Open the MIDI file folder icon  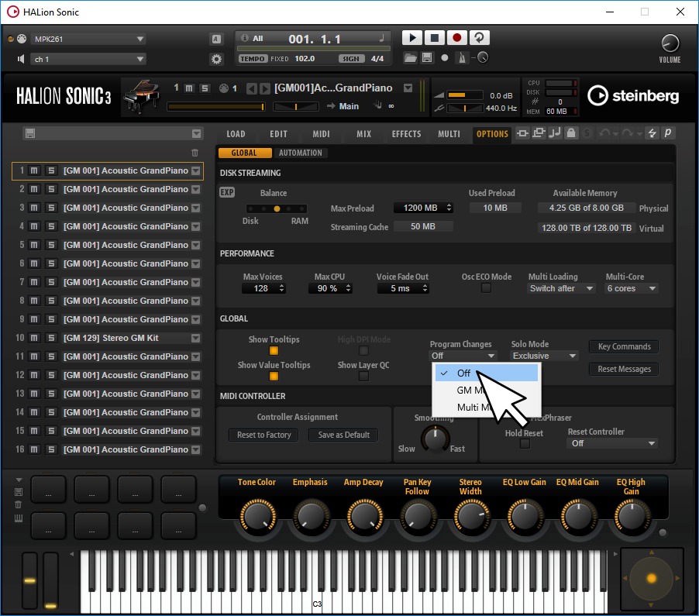coord(410,58)
